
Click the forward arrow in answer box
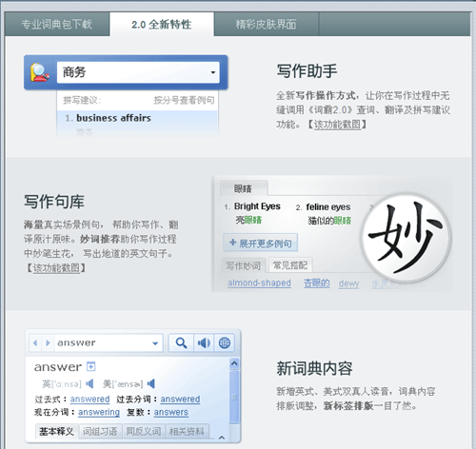point(48,342)
